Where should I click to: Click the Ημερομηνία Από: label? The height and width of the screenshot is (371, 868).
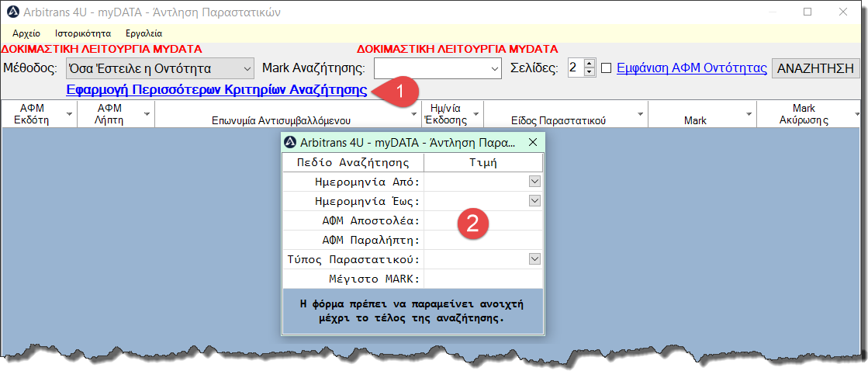point(367,182)
